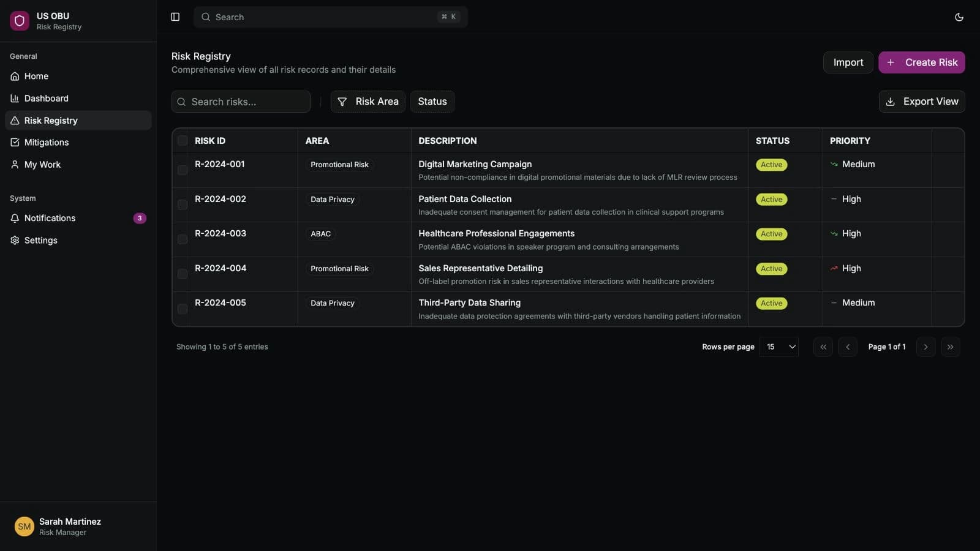
Task: Click Active status badge for R-2024-003
Action: point(772,234)
